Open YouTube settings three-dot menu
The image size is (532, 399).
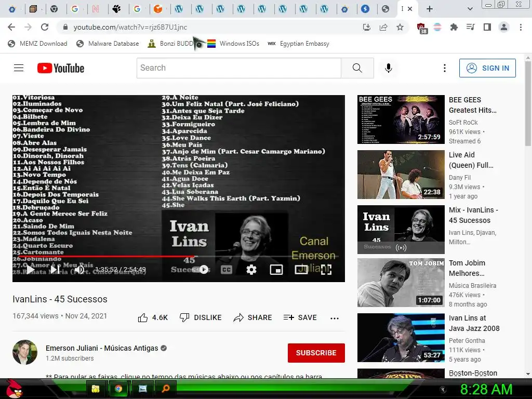point(445,68)
